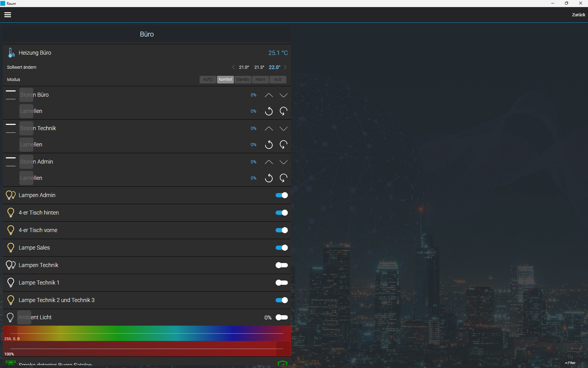Raise the Storen Büro blinds
The height and width of the screenshot is (368, 588).
click(x=269, y=95)
